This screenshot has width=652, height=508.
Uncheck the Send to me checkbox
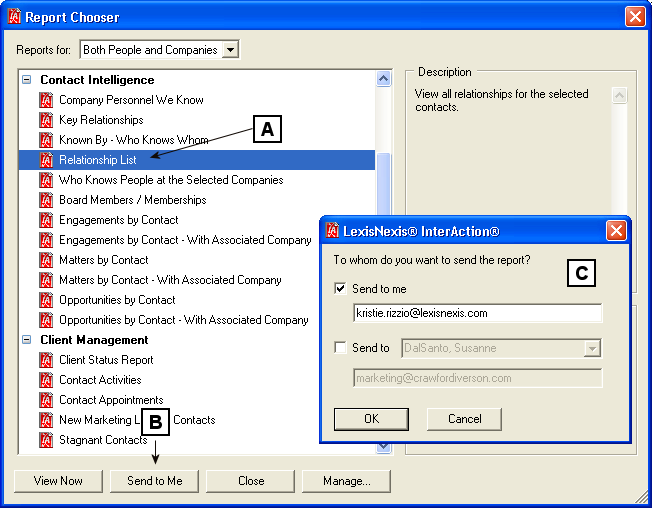(340, 288)
